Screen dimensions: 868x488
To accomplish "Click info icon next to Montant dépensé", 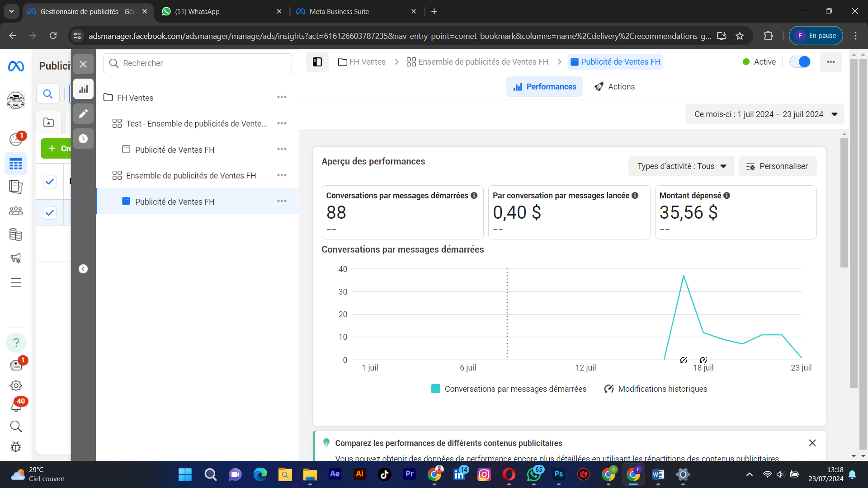I will click(x=726, y=196).
